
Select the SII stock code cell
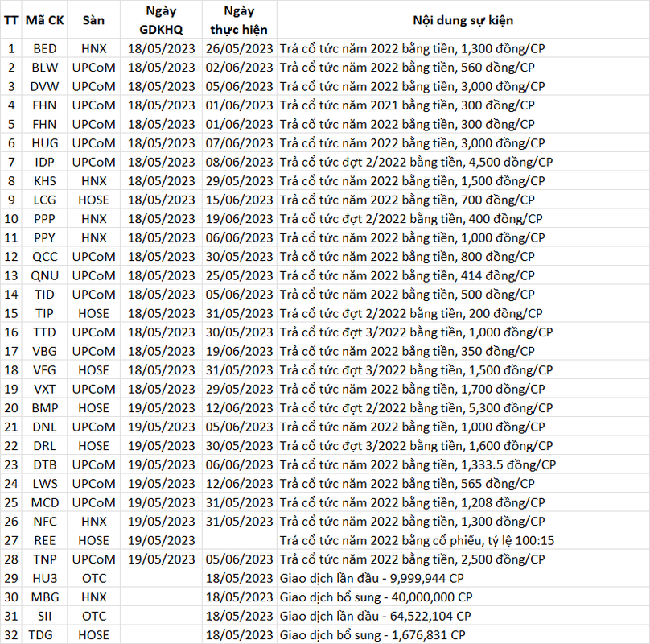(x=44, y=616)
